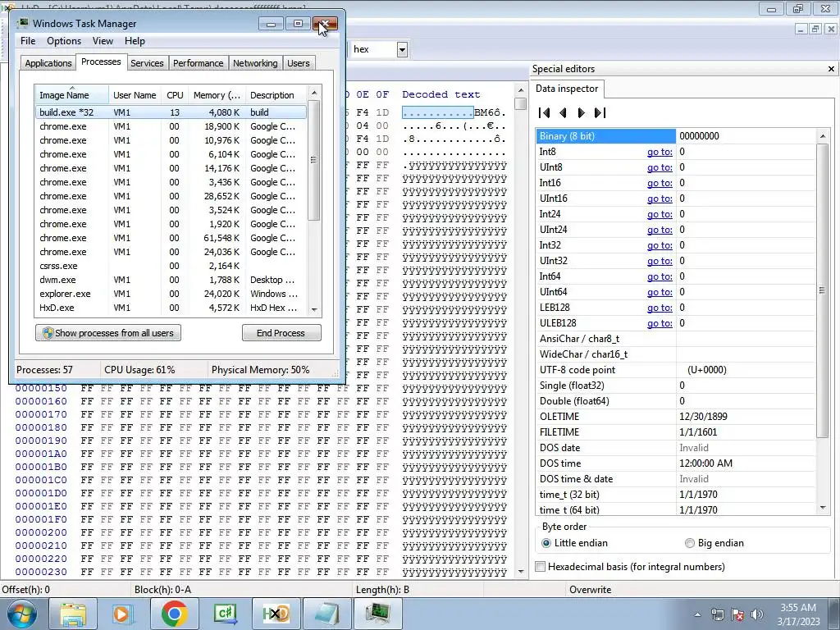Select build.exe *32 process row
840x630 pixels.
point(171,112)
